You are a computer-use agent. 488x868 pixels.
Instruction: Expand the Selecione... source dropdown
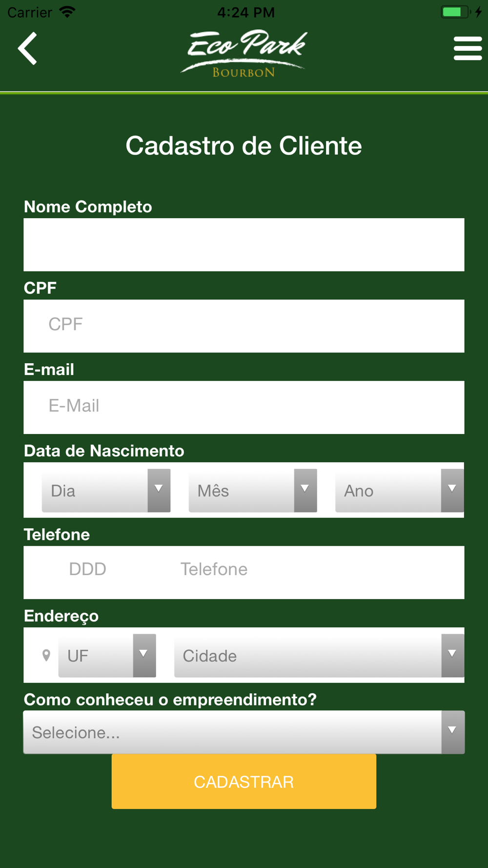pos(244,732)
